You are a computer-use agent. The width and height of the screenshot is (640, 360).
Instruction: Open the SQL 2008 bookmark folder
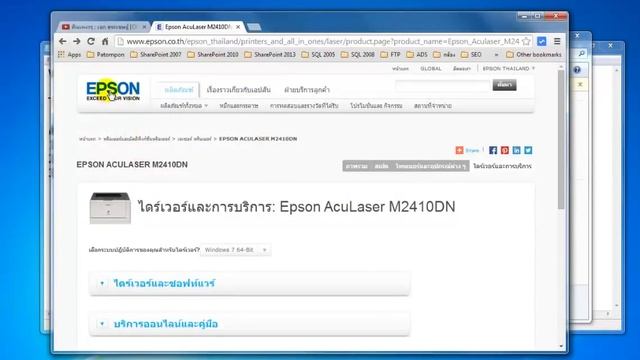pos(357,54)
